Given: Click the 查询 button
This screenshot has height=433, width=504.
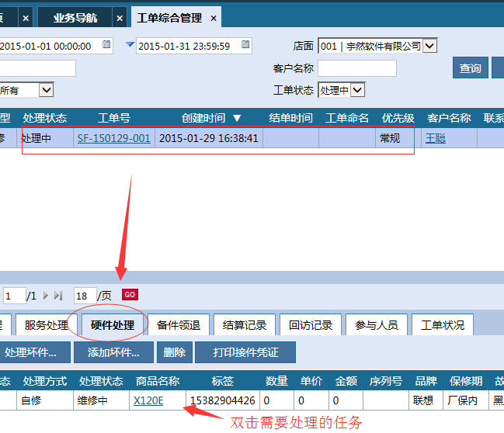Looking at the screenshot, I should [x=471, y=68].
